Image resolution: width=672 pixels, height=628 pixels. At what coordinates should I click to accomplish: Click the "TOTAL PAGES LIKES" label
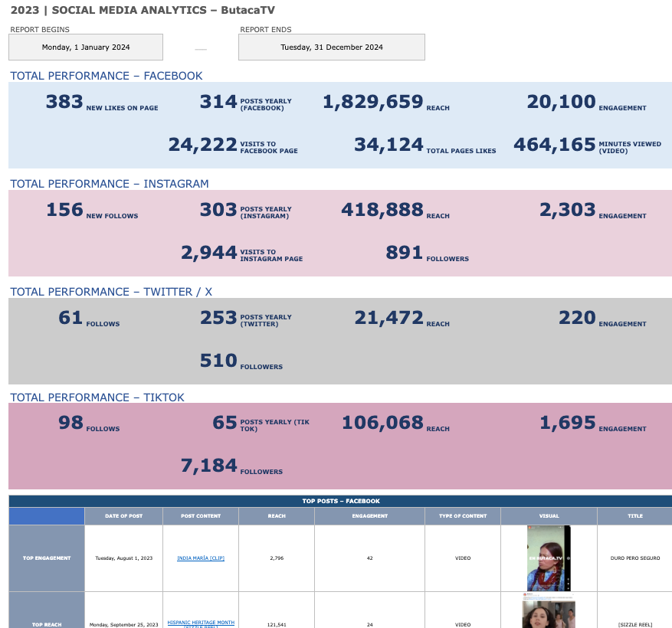click(x=461, y=151)
